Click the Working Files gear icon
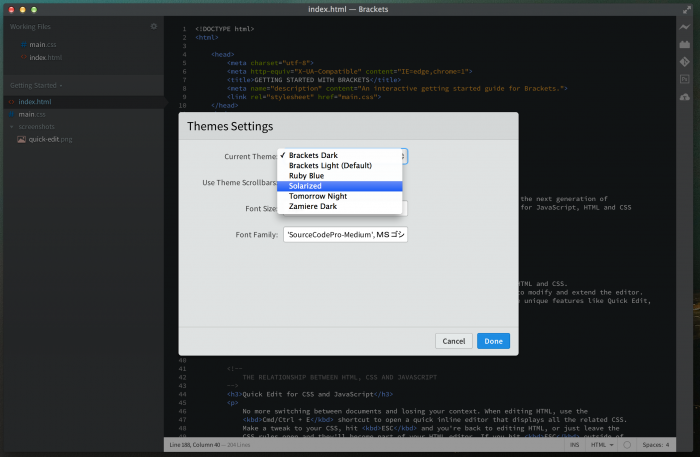The width and height of the screenshot is (700, 457). [x=153, y=26]
